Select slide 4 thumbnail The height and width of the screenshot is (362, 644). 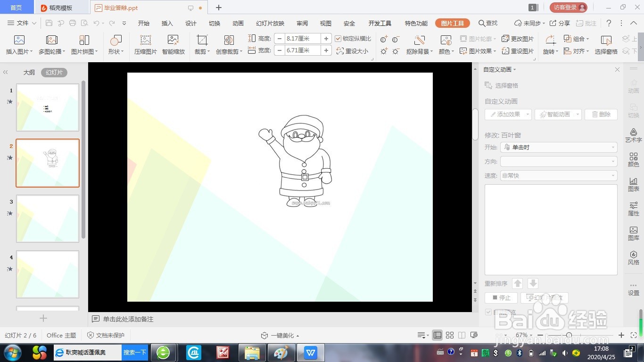tap(48, 274)
